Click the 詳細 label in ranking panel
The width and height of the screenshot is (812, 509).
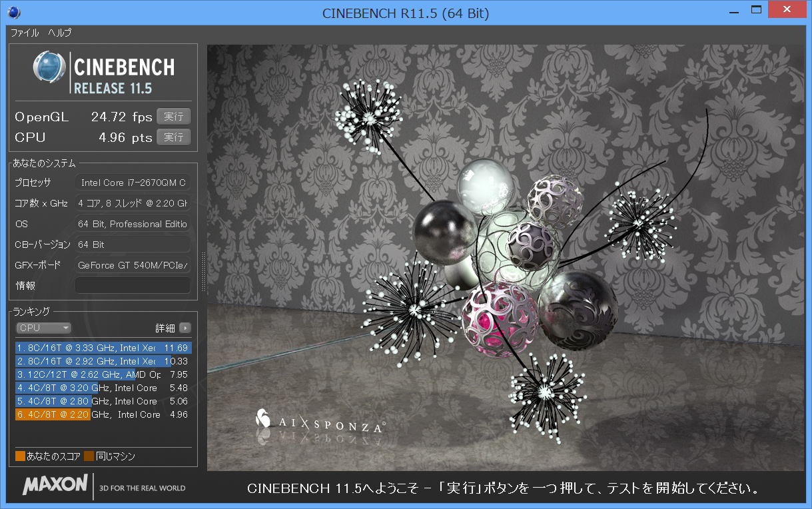tap(165, 328)
